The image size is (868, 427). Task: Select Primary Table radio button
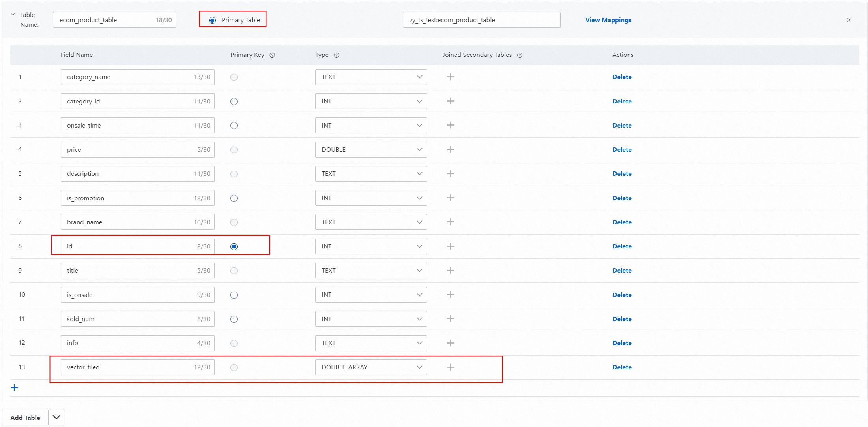[213, 20]
